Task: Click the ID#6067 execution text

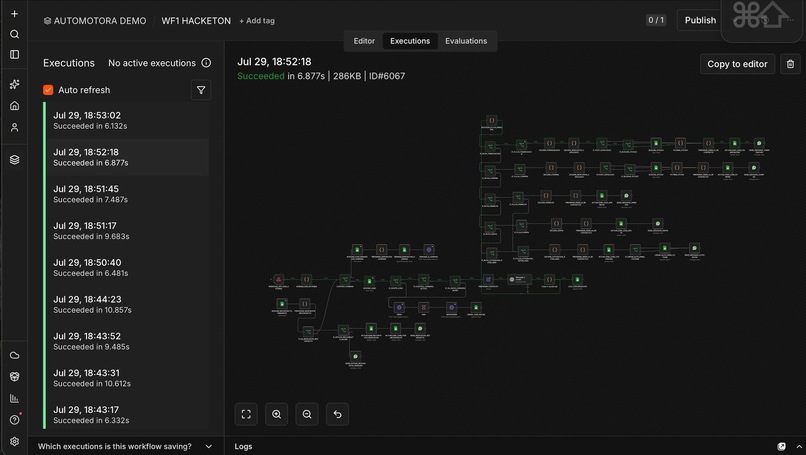Action: [x=387, y=76]
